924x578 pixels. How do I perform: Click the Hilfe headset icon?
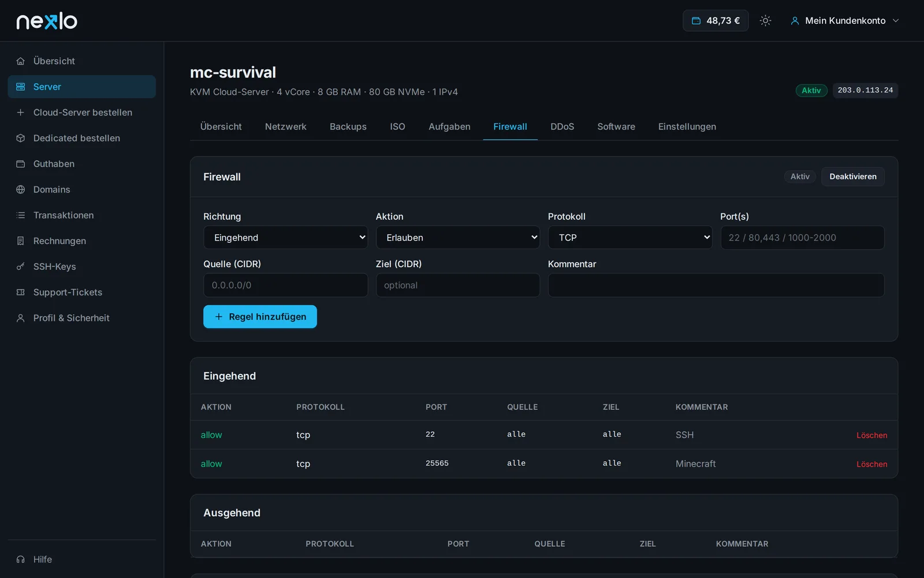pos(21,560)
